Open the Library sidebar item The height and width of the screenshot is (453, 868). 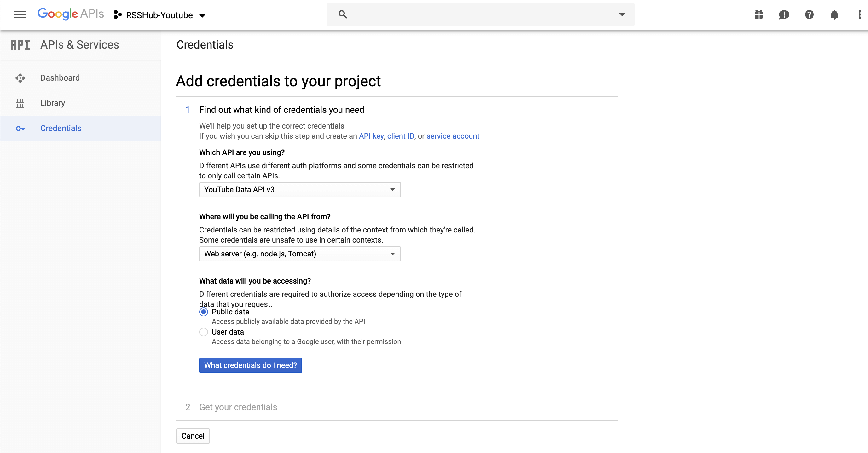81,103
